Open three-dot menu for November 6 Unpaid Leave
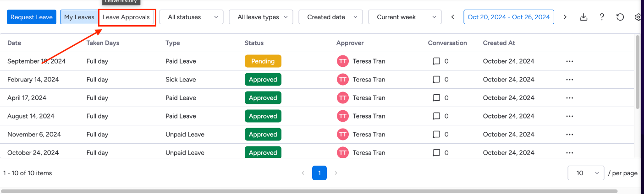Viewport: 644px width, 194px height. point(569,135)
